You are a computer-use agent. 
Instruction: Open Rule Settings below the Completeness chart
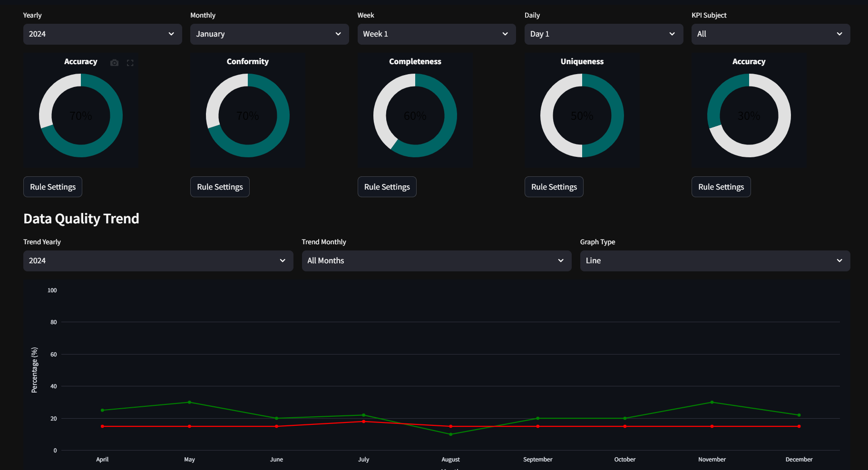[387, 187]
